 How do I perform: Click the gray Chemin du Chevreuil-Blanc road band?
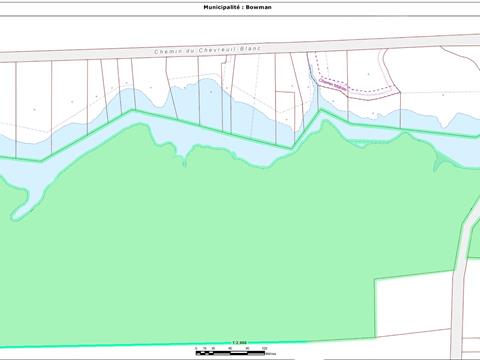[x=240, y=48]
